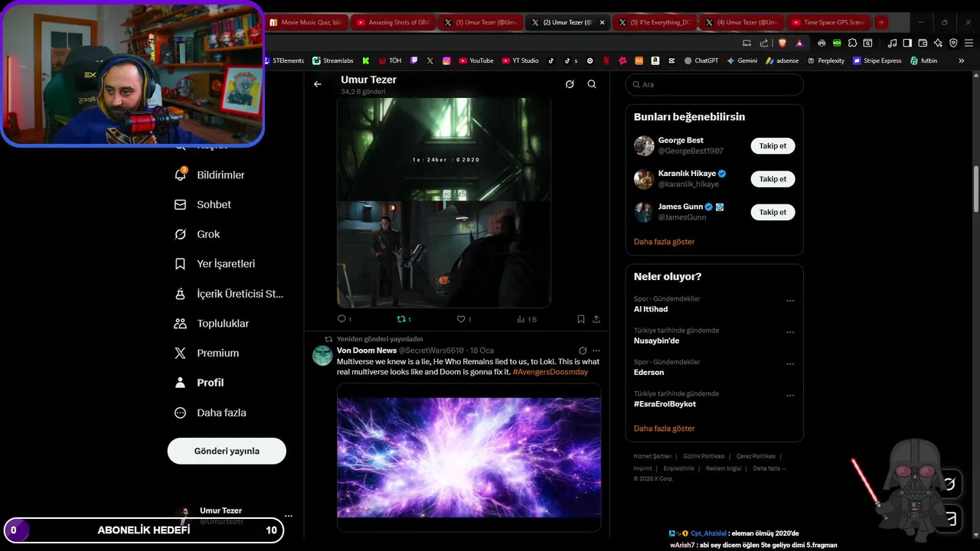Open a new browser tab

881,22
